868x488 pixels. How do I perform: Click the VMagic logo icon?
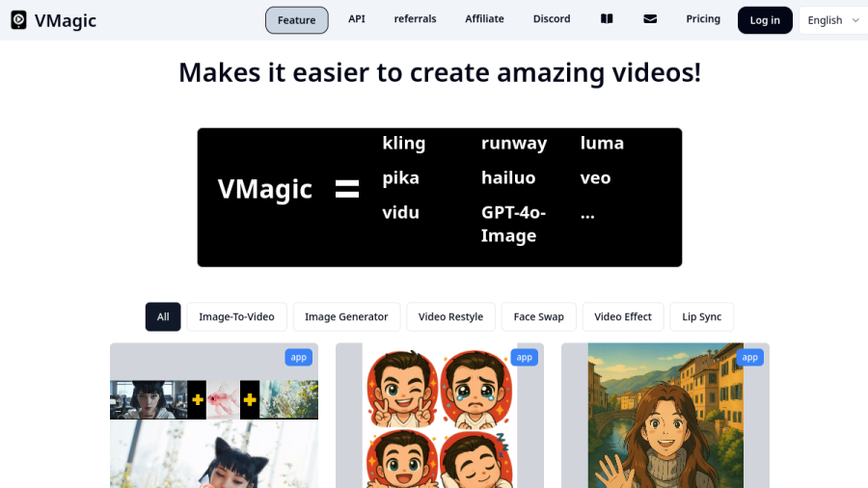coord(18,20)
